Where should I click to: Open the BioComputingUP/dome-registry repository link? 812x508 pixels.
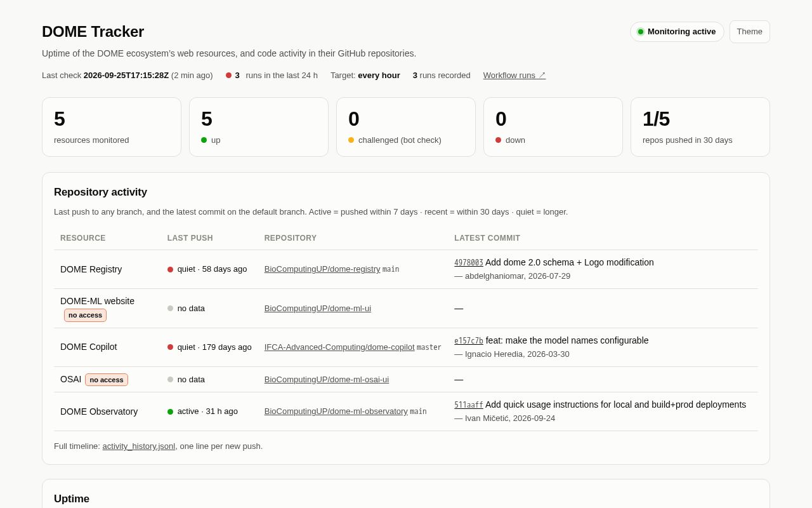tap(322, 269)
